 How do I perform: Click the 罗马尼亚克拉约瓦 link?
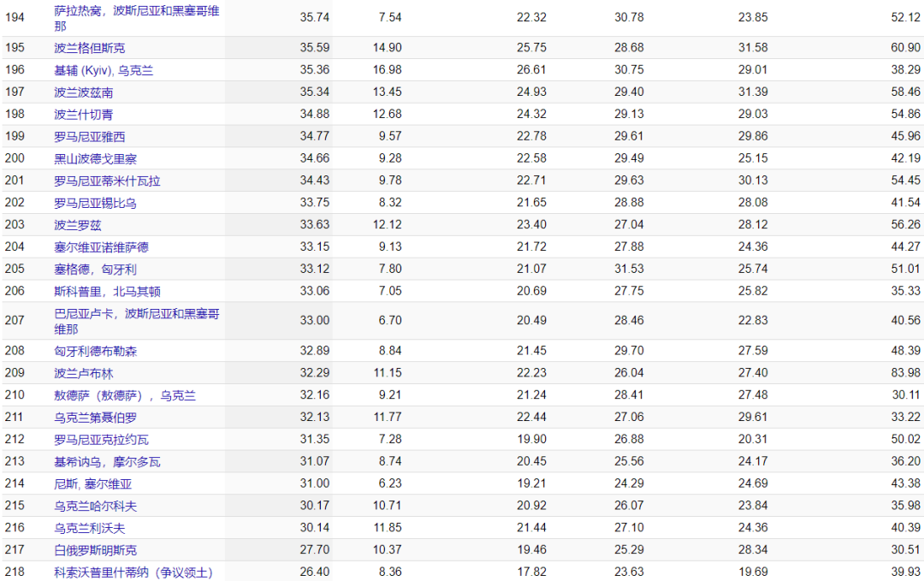[101, 440]
